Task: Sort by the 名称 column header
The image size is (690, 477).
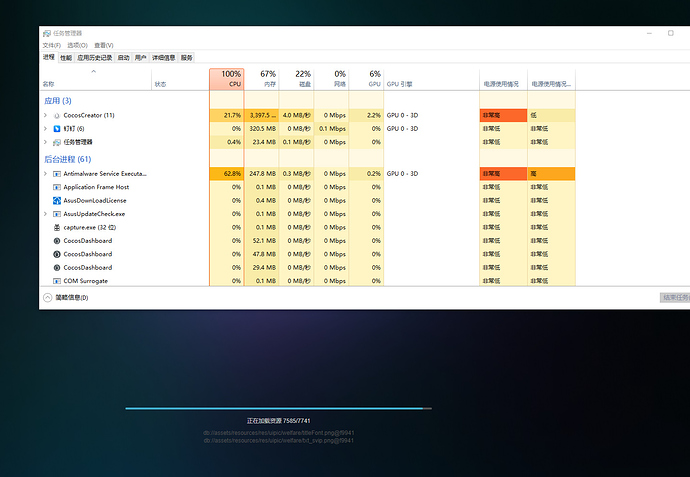Action: coord(96,79)
